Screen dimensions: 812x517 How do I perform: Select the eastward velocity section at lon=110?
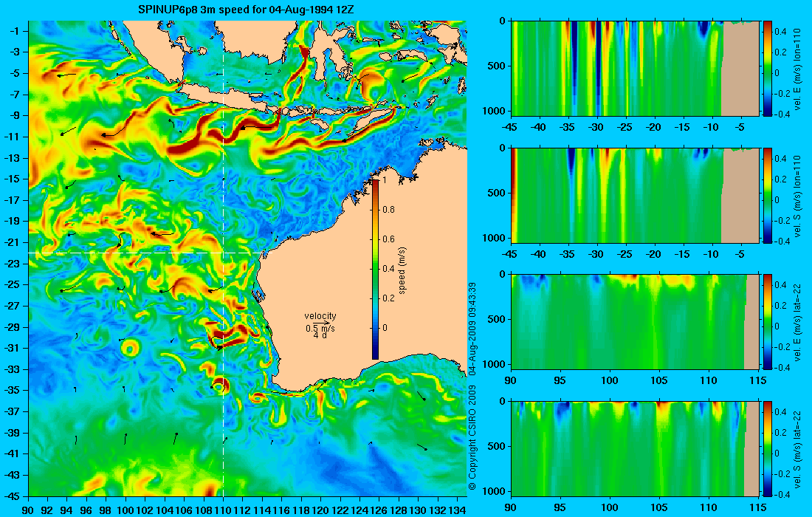click(635, 69)
